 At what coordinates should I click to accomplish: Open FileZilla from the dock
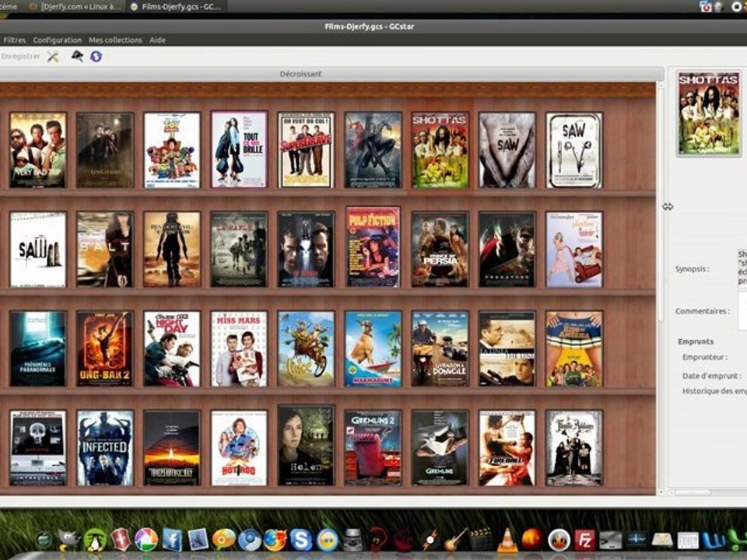click(x=584, y=540)
